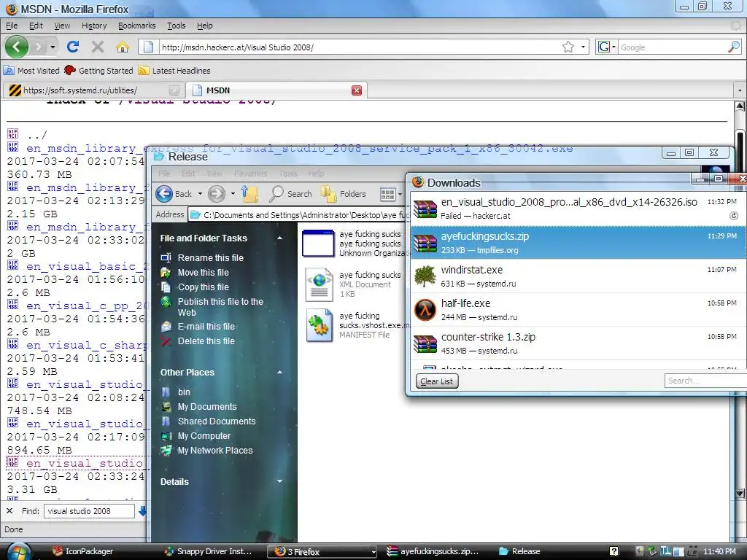Click the aye fucking sucks application file icon
747x560 pixels.
[x=318, y=244]
